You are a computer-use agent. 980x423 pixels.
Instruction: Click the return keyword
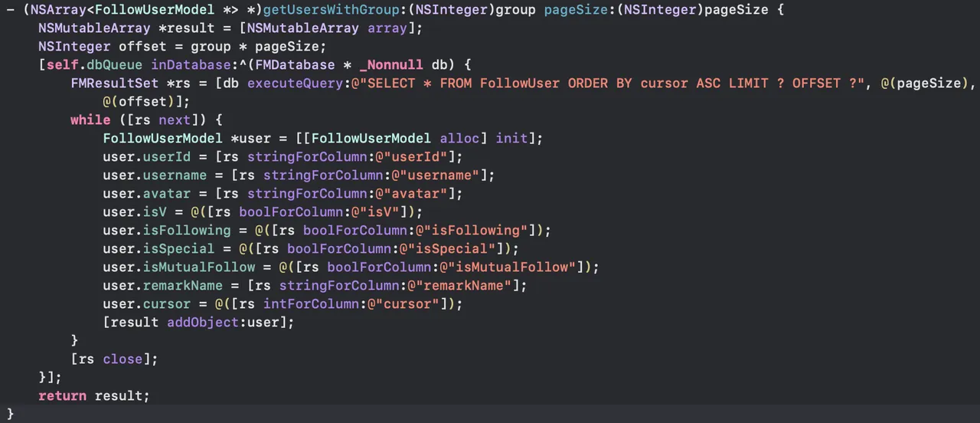coord(62,396)
